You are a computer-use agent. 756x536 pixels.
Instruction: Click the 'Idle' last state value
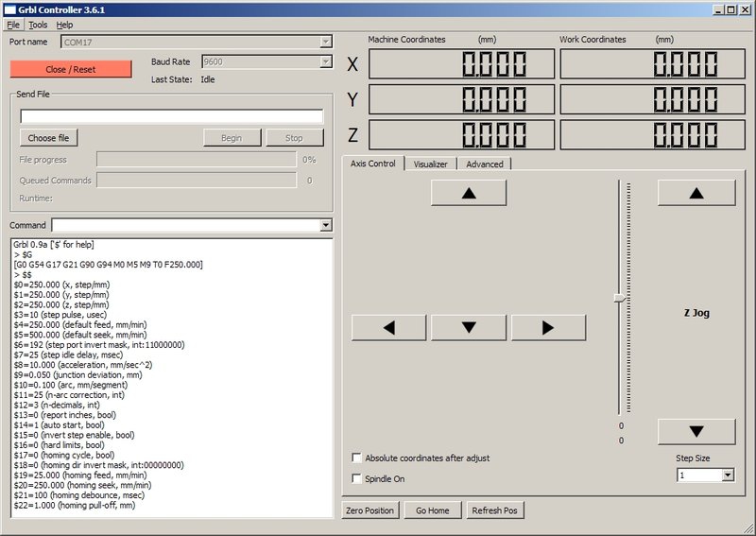(208, 79)
